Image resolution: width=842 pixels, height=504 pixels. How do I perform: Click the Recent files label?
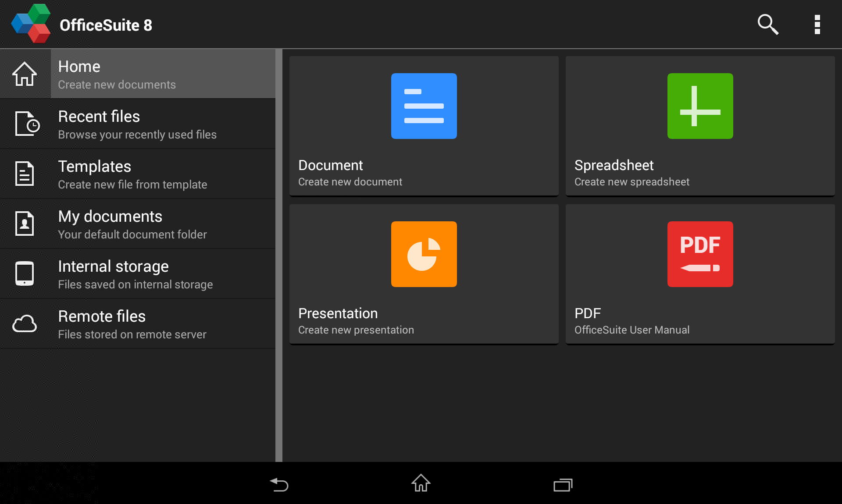pyautogui.click(x=99, y=117)
